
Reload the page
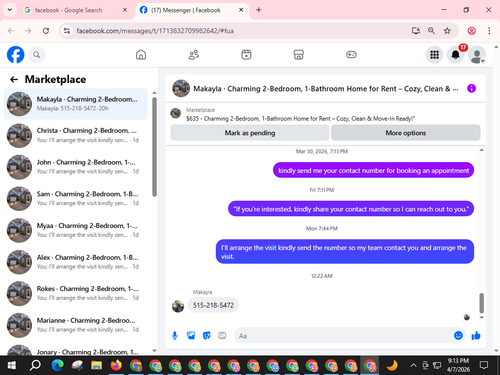pyautogui.click(x=46, y=31)
